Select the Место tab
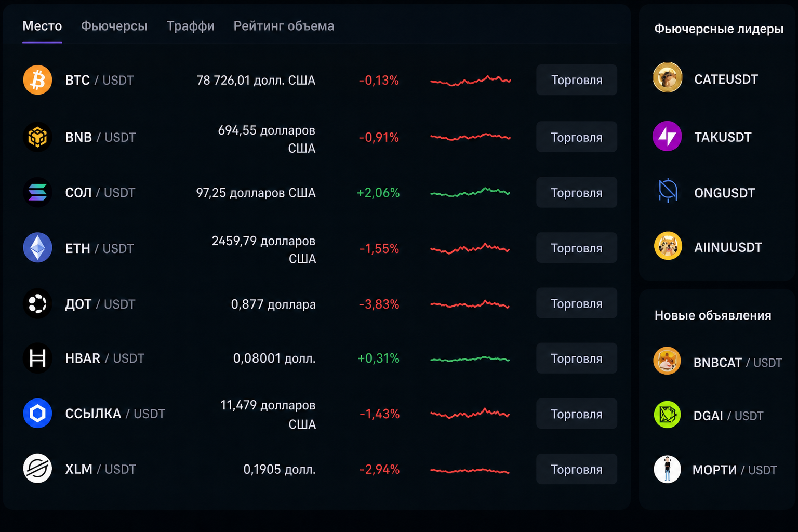 point(42,26)
